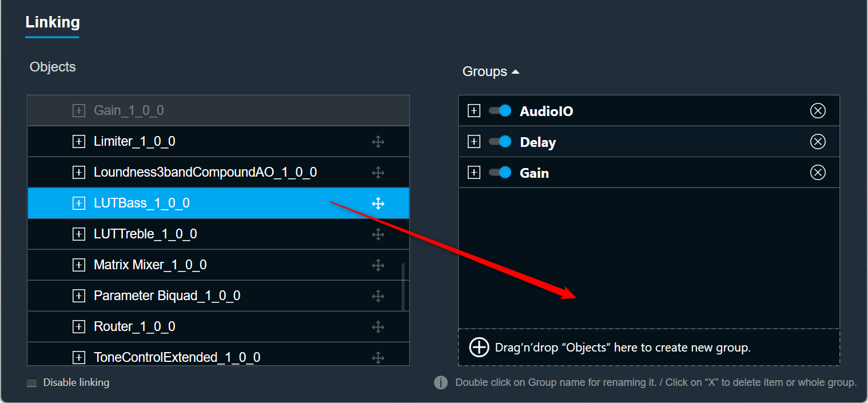Click move handle of Loundness3bandCompoundAO_1_0_0
The height and width of the screenshot is (403, 868).
point(378,172)
